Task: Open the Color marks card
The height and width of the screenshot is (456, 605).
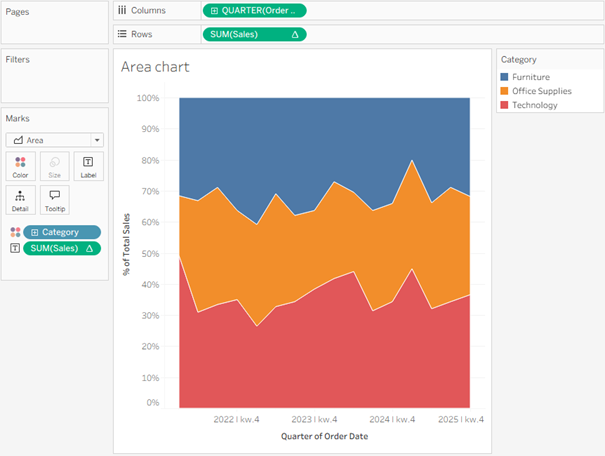Action: tap(20, 166)
